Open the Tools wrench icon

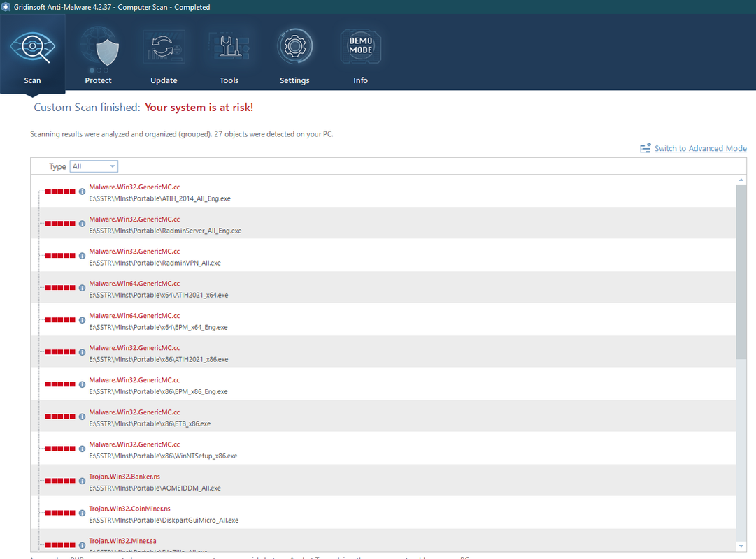pos(229,47)
